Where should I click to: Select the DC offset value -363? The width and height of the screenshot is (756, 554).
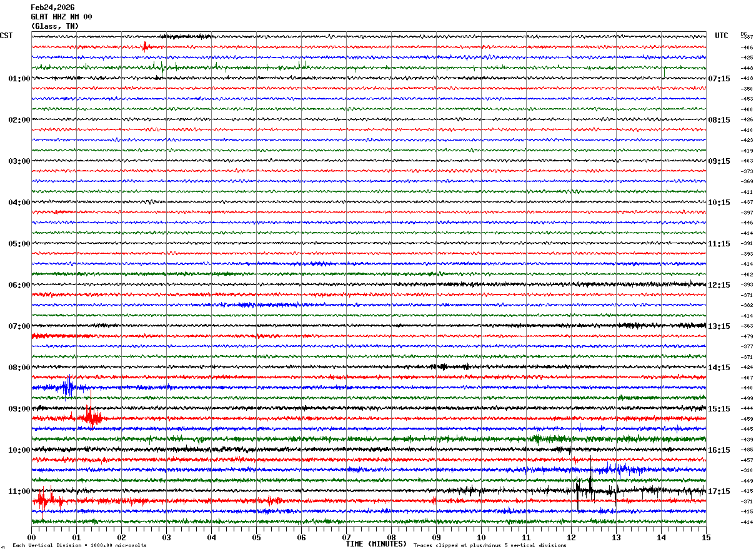coord(747,326)
